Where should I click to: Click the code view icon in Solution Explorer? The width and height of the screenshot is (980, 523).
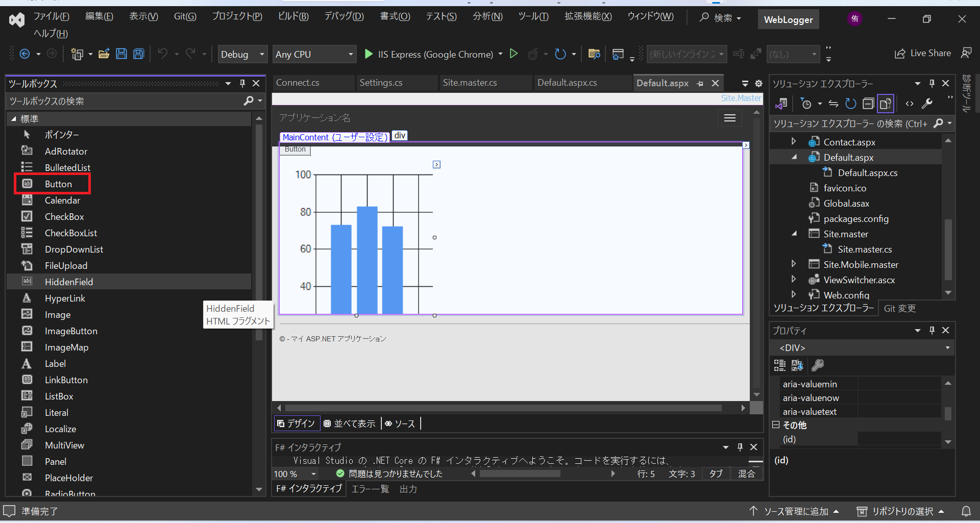(x=910, y=104)
